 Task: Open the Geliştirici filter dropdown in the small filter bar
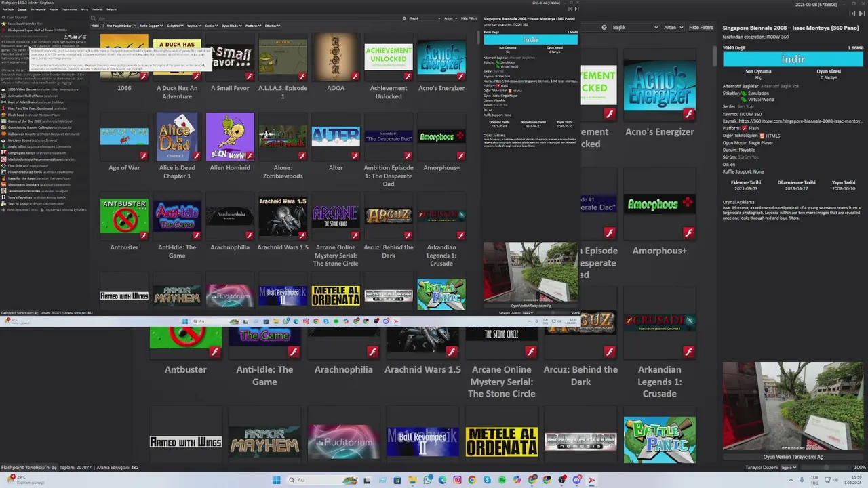pos(175,26)
